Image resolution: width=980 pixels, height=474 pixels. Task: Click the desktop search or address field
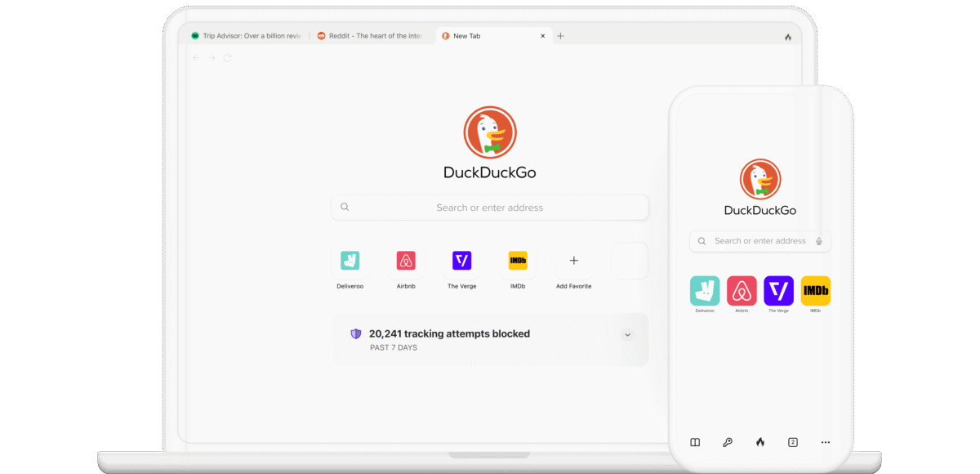pos(489,208)
